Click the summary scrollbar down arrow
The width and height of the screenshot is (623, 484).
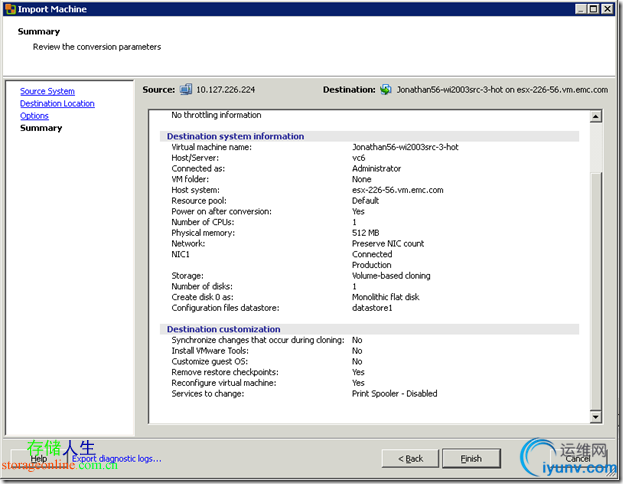pyautogui.click(x=596, y=417)
